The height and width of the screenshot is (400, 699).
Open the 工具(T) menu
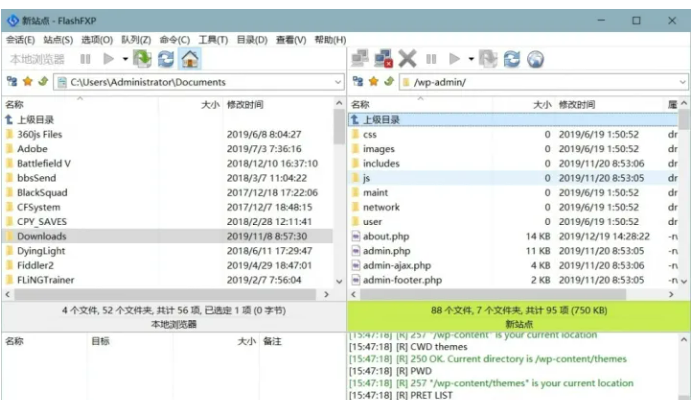pos(213,40)
